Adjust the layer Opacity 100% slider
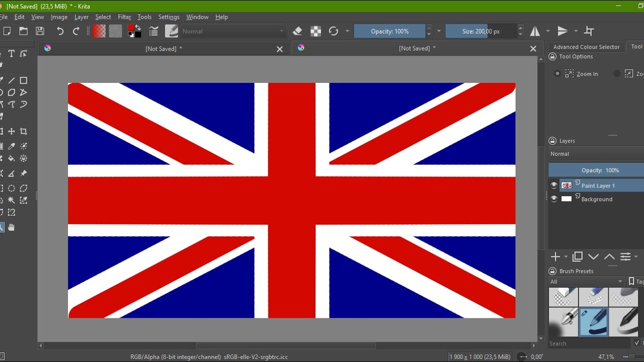 click(x=596, y=170)
